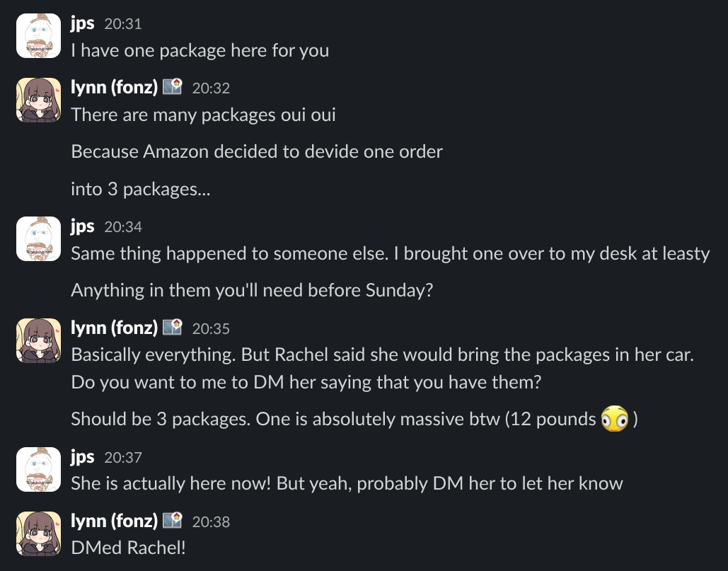
Task: Click lynn's avatar at the 20:35 message
Action: 38,340
